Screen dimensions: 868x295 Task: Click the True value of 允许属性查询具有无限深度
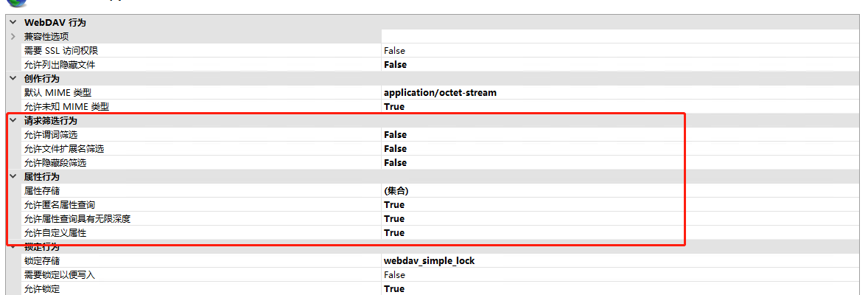394,218
